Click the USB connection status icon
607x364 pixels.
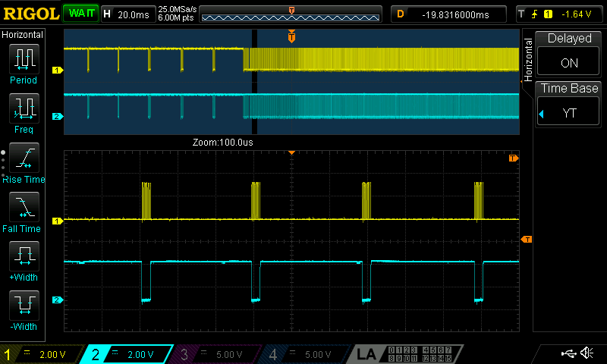pos(568,353)
